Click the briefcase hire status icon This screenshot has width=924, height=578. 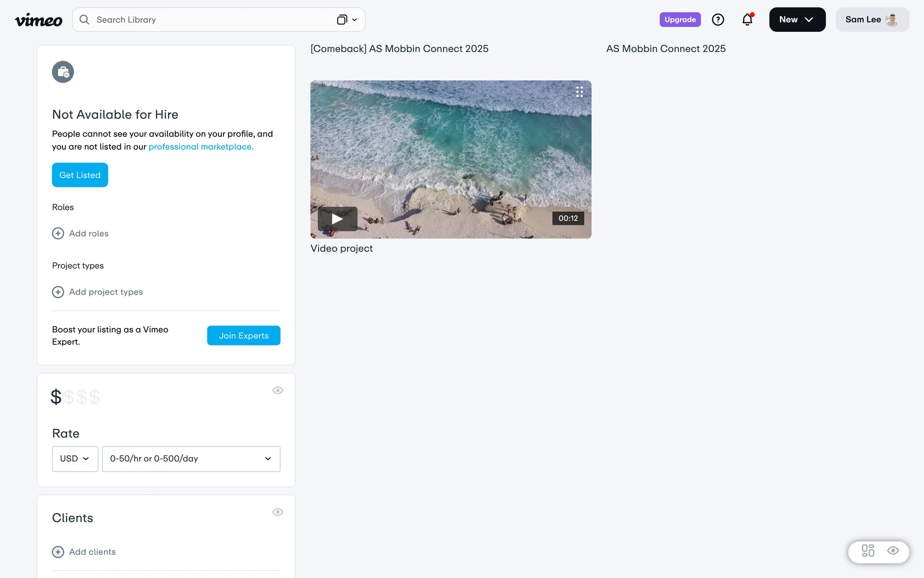(63, 72)
